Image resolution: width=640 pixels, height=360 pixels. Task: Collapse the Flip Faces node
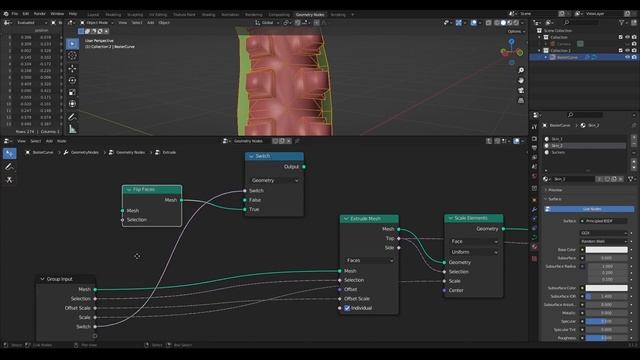(x=129, y=189)
